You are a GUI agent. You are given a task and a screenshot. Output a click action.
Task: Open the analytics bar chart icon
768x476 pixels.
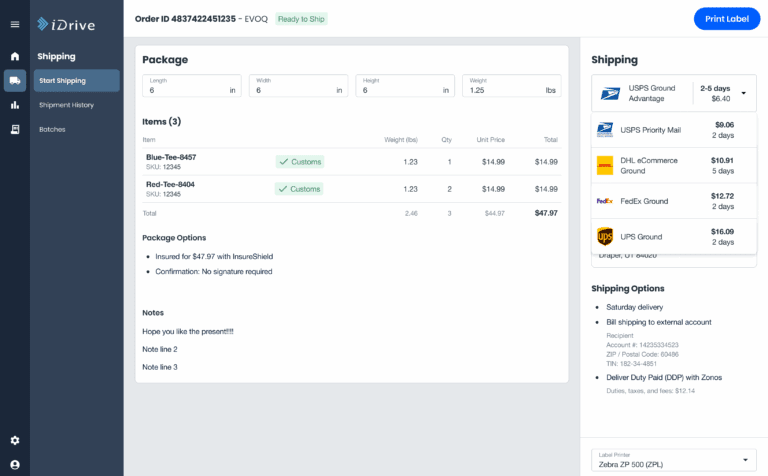tap(14, 105)
